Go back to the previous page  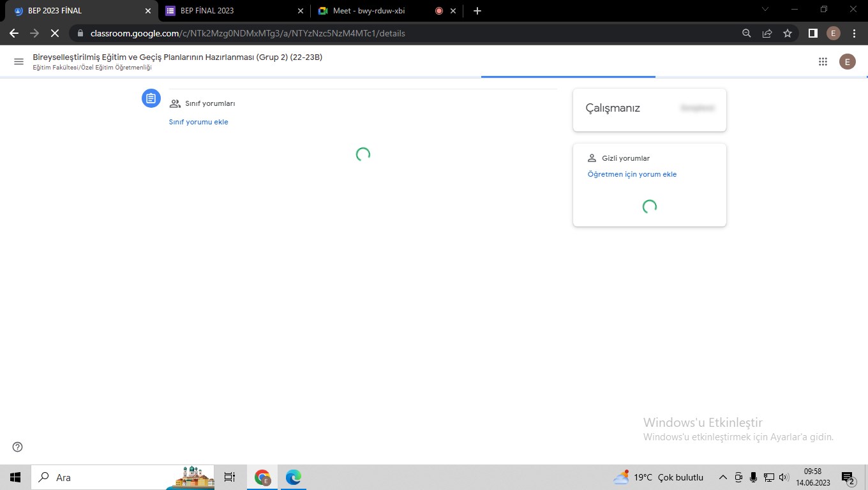tap(14, 33)
